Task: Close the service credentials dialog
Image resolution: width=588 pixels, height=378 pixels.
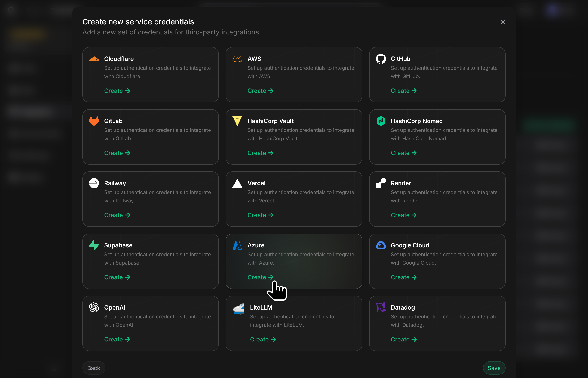Action: pyautogui.click(x=503, y=22)
